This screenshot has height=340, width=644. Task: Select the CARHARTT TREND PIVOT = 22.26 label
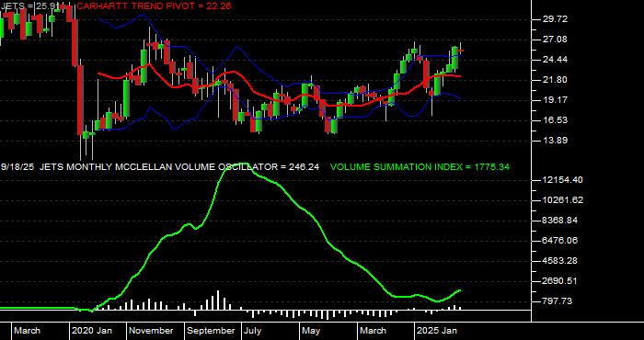[154, 6]
